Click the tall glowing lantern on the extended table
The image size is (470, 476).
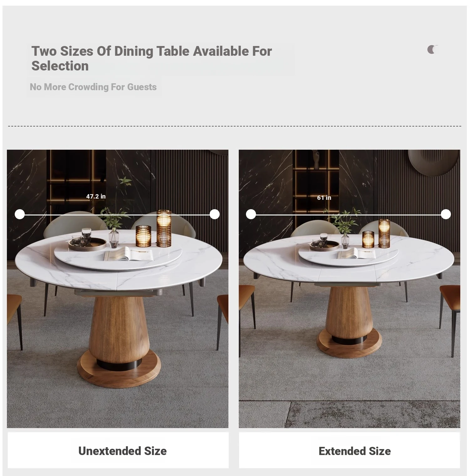(x=384, y=233)
